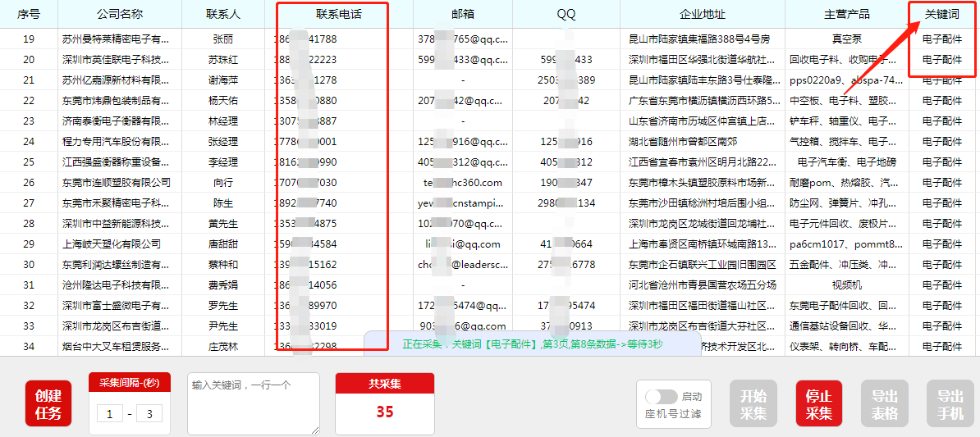
Task: Click the 公司名称 column header
Action: [120, 14]
